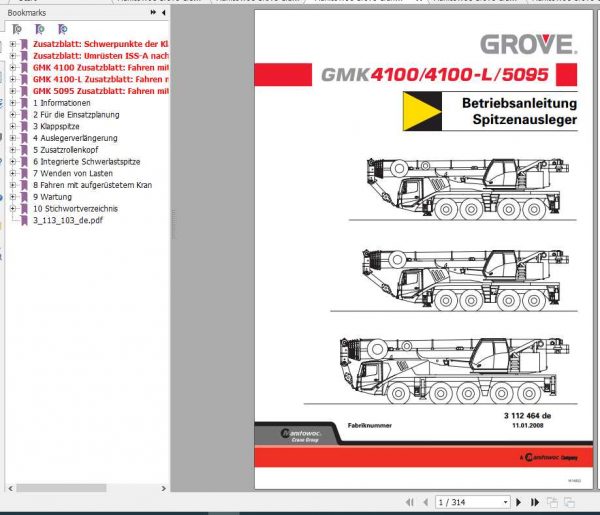
Task: Expand the '3 Klappspitze' bookmark node
Action: 13,126
